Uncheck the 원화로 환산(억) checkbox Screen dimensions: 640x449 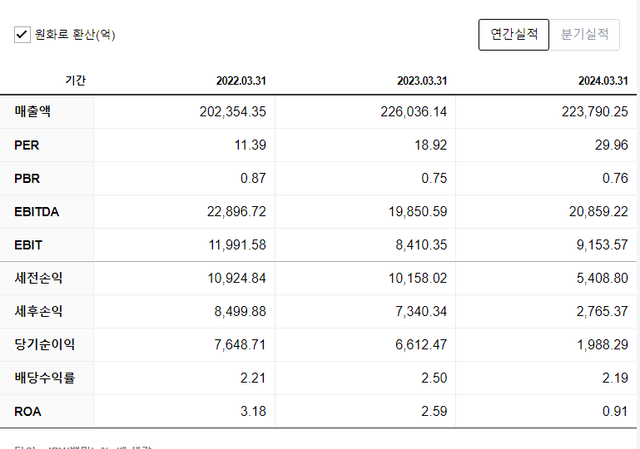click(21, 35)
